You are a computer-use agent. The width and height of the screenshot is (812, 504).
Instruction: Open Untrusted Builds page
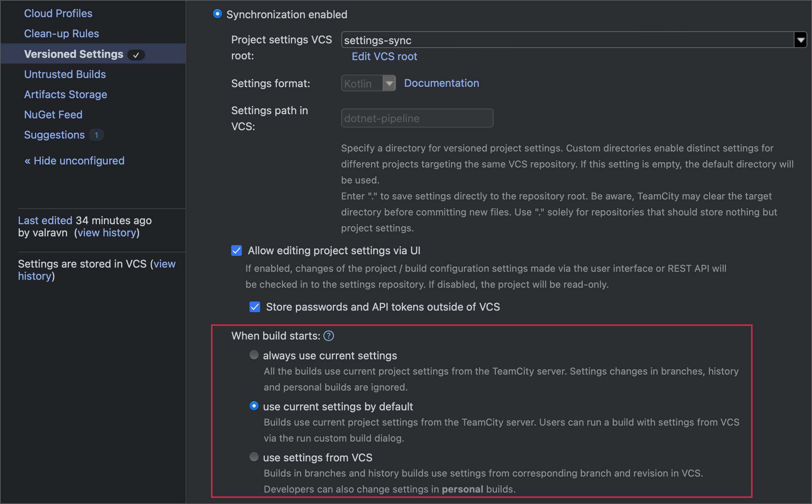pos(65,74)
